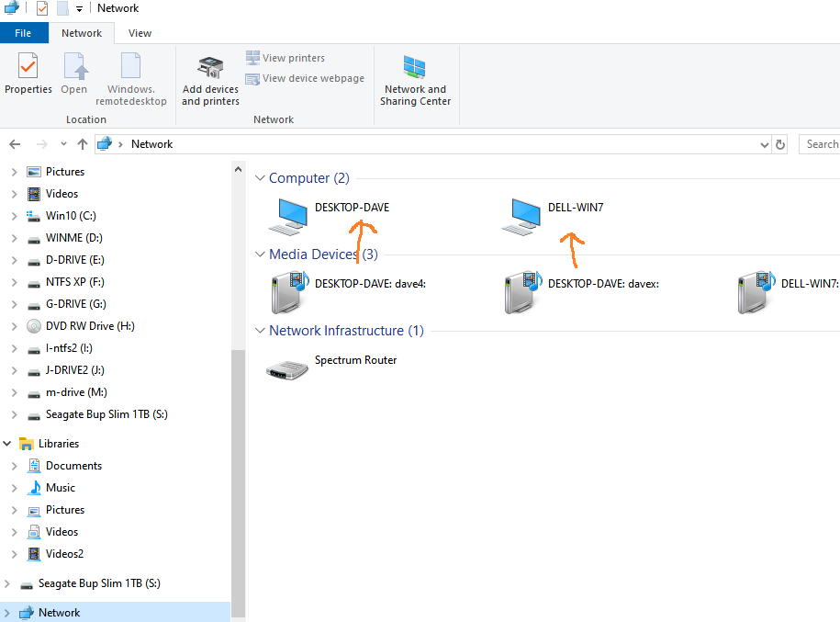Open Documents library

click(x=74, y=466)
